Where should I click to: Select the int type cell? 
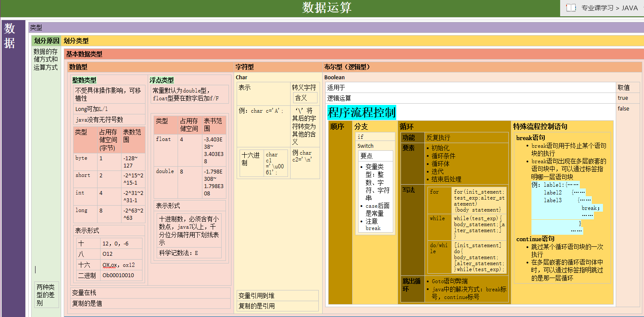click(x=85, y=197)
